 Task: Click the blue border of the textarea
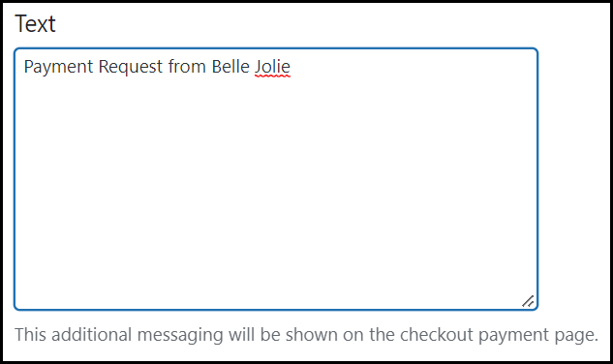click(276, 48)
